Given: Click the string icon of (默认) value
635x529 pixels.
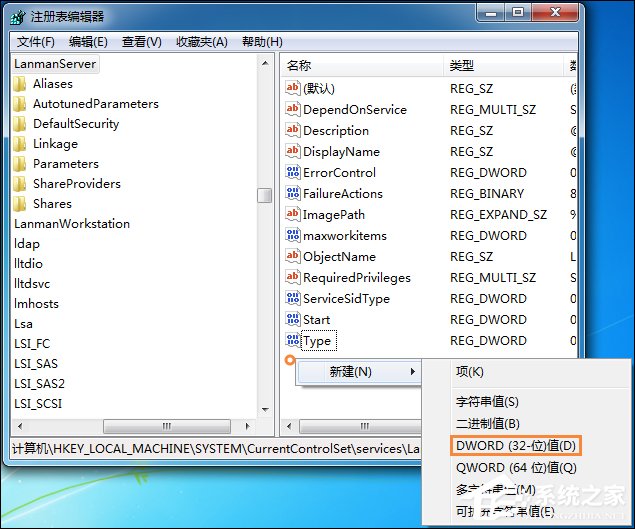Looking at the screenshot, I should click(292, 88).
